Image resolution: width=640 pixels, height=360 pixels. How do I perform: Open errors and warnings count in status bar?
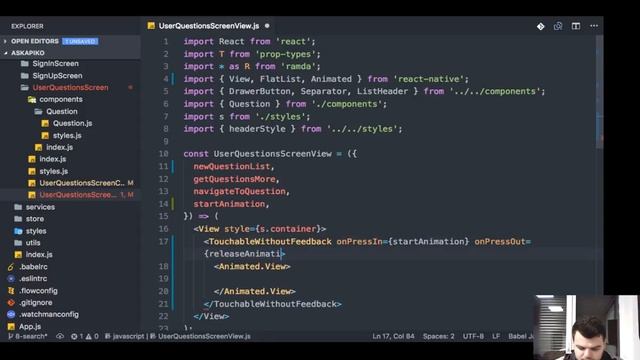(x=84, y=336)
